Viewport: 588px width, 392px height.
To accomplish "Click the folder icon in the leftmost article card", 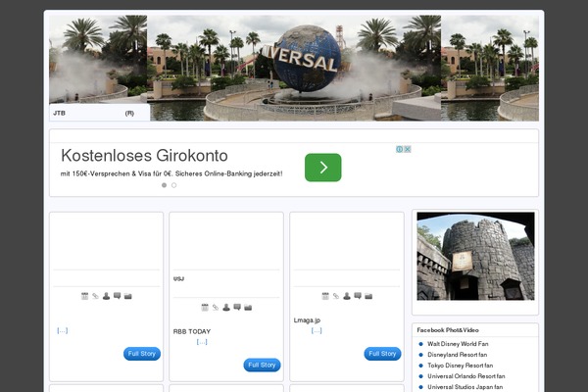I will [x=127, y=296].
